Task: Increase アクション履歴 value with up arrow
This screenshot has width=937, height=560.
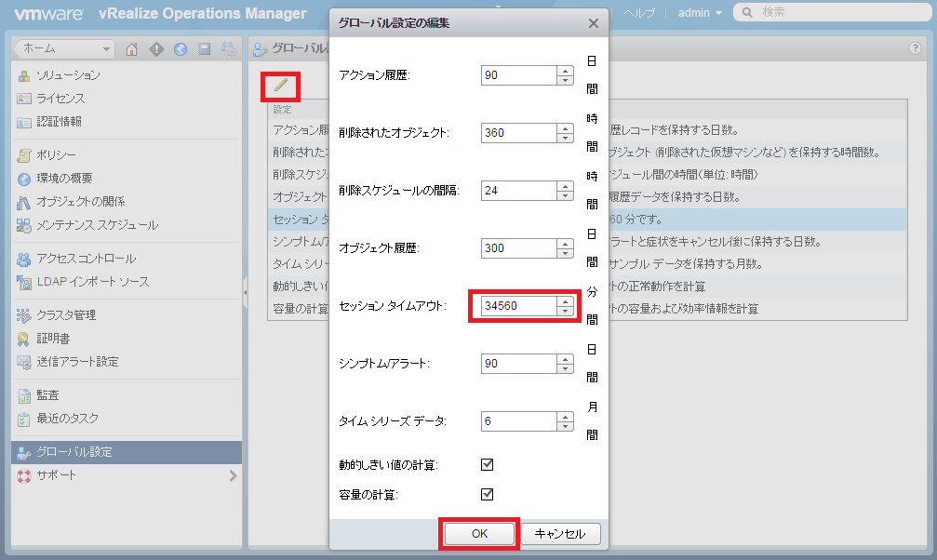Action: [565, 71]
